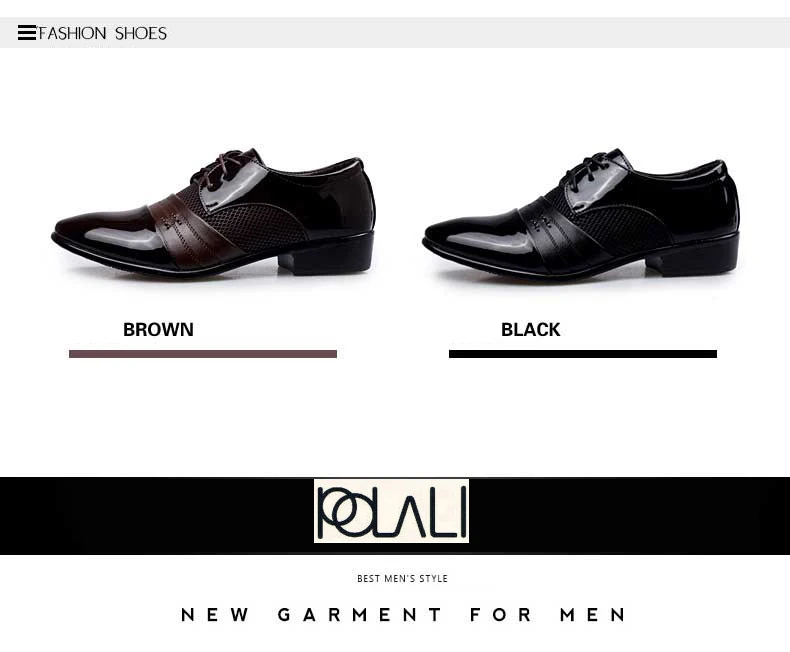This screenshot has height=652, width=790.
Task: Open the hamburger menu icon
Action: 27,33
